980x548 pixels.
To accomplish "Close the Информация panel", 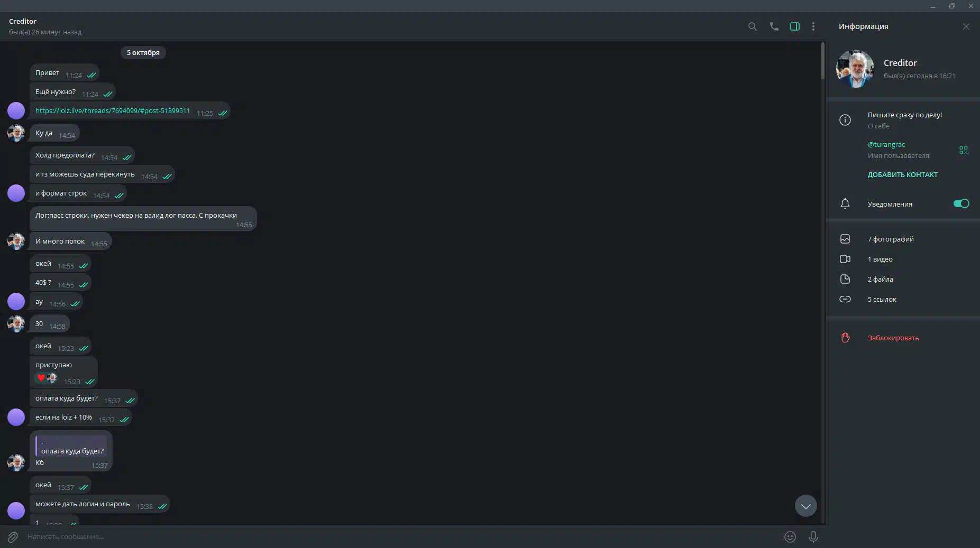I will [x=966, y=26].
